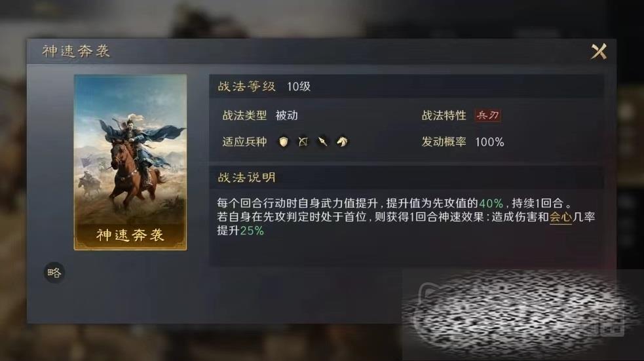
Task: Close the 神速奔袭 skill panel
Action: pyautogui.click(x=599, y=52)
